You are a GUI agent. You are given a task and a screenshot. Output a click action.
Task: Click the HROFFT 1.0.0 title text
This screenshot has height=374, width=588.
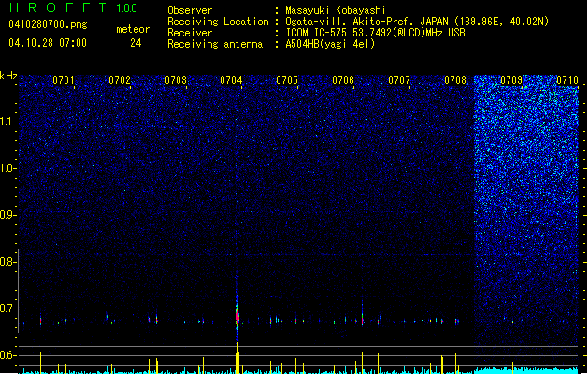(x=74, y=7)
